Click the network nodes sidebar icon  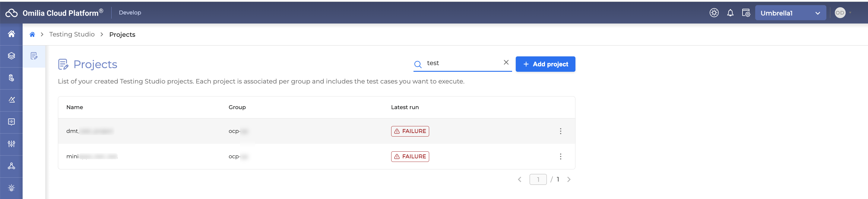pyautogui.click(x=11, y=166)
